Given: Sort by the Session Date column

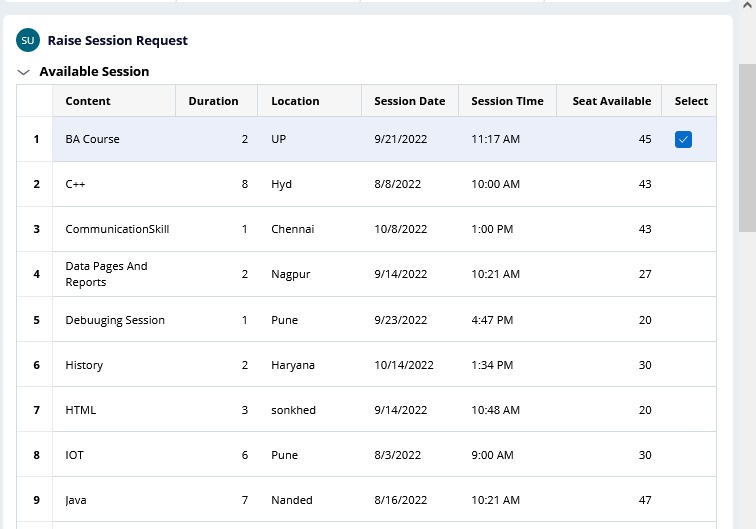Looking at the screenshot, I should pyautogui.click(x=409, y=101).
